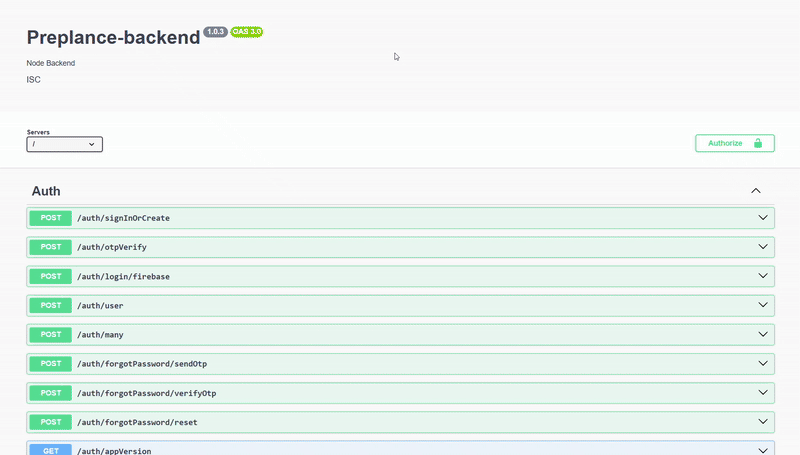Expand chevron for /auth/signInOrCreate
800x455 pixels.
763,218
